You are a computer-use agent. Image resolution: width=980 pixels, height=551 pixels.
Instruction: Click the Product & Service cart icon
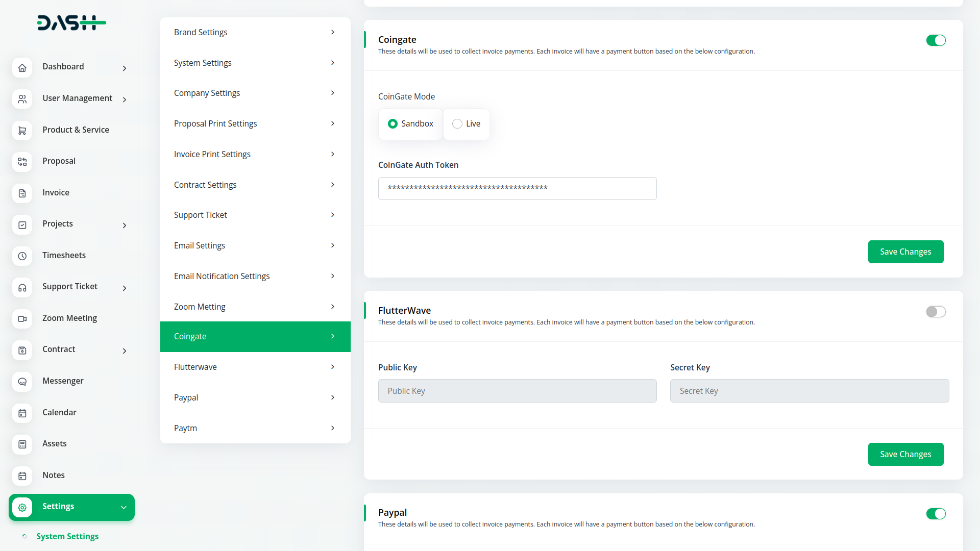[x=22, y=131]
